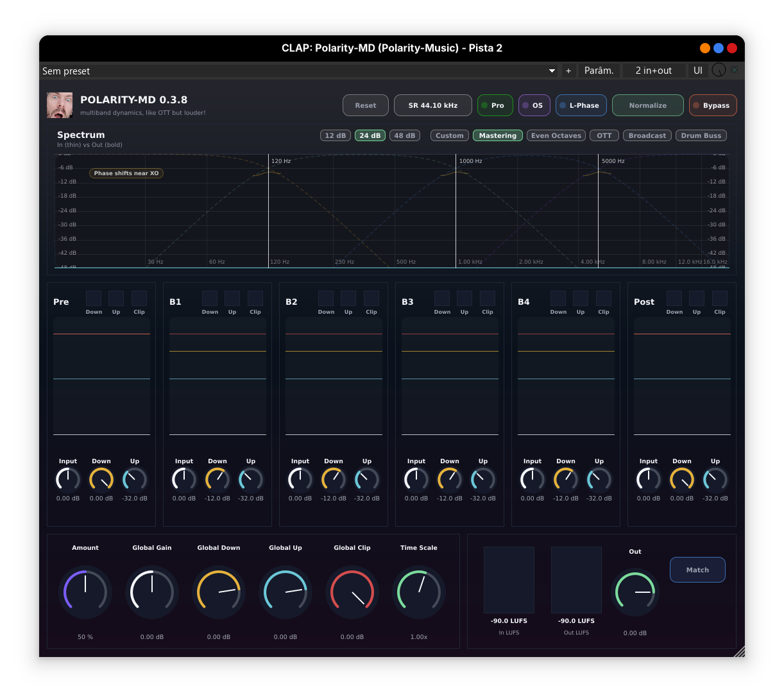Image resolution: width=784 pixels, height=700 pixels.
Task: Choose the OTT crossover preset
Action: coord(604,135)
